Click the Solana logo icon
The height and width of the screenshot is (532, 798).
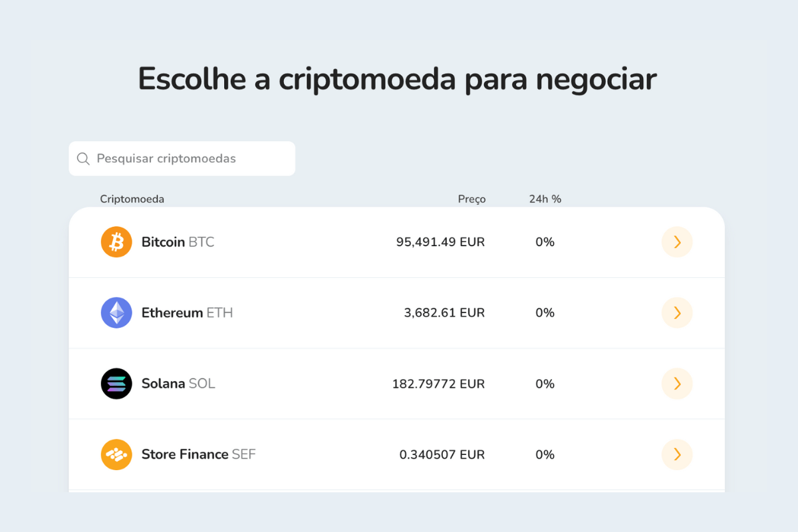[116, 384]
